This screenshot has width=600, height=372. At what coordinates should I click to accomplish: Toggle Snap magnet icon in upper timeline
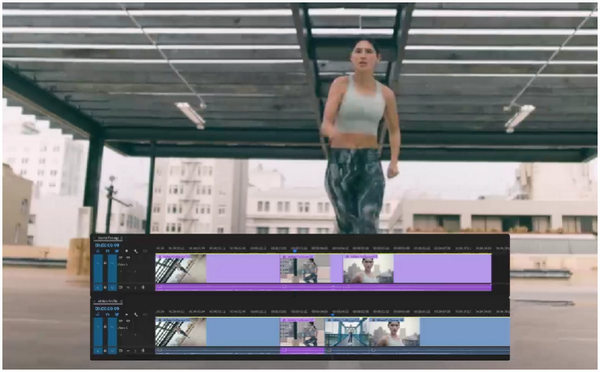[x=107, y=251]
